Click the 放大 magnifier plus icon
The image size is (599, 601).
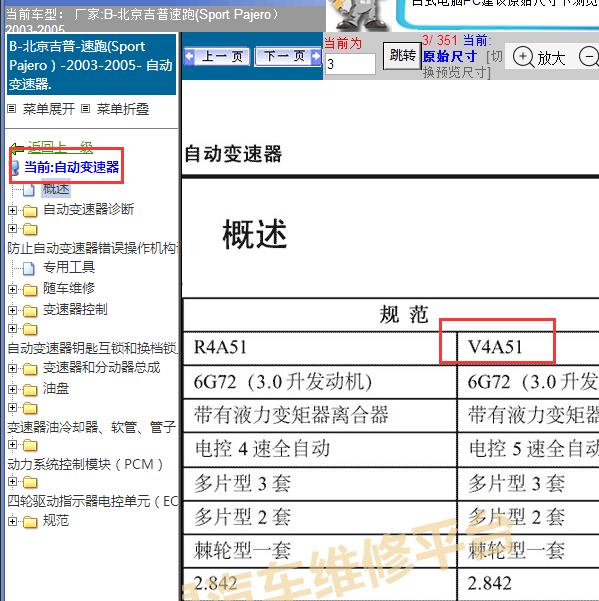tap(523, 57)
